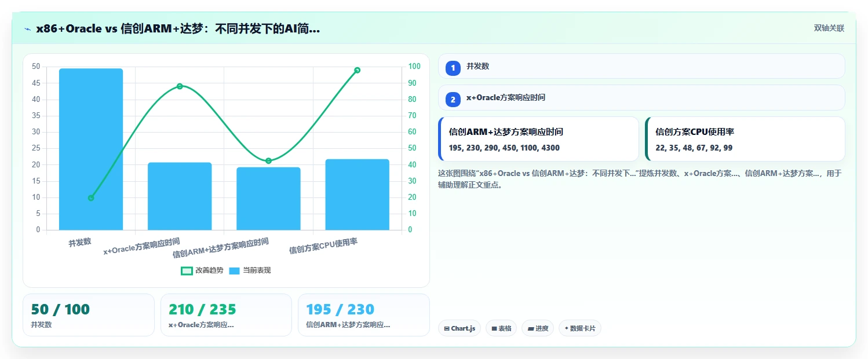The width and height of the screenshot is (868, 359).
Task: Click the 195 / 230 stat card
Action: [363, 315]
